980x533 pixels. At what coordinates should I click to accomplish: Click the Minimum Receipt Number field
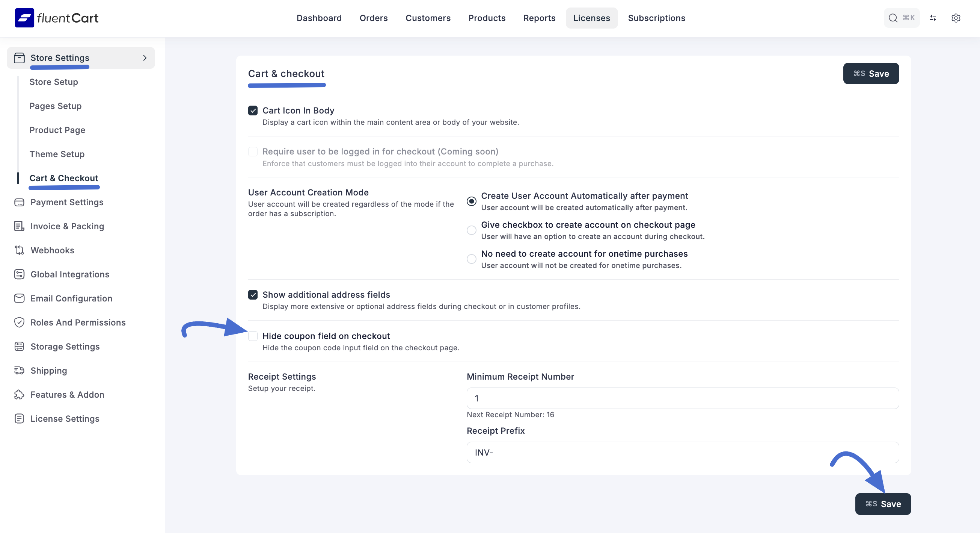[683, 398]
